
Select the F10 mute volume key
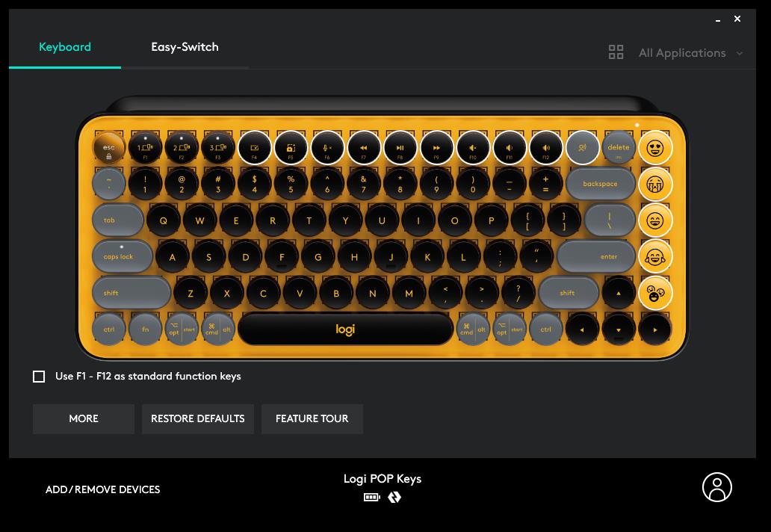click(472, 148)
